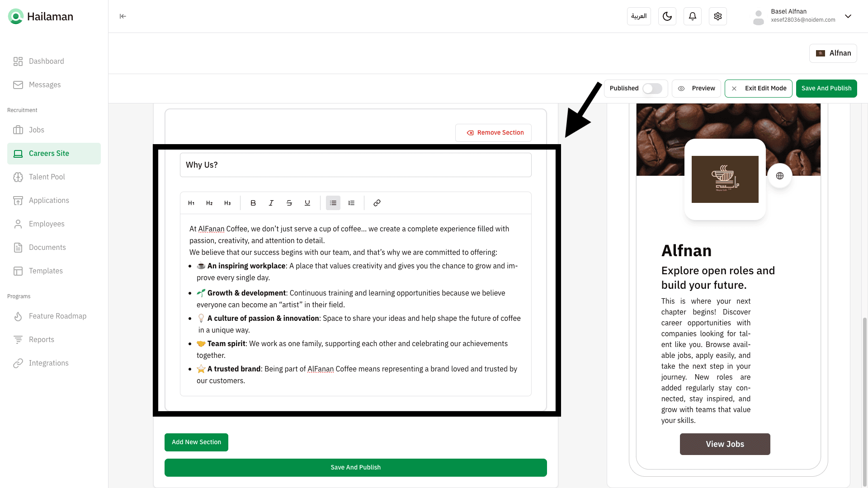This screenshot has width=868, height=488.
Task: Click the Remove Section button
Action: (x=494, y=133)
